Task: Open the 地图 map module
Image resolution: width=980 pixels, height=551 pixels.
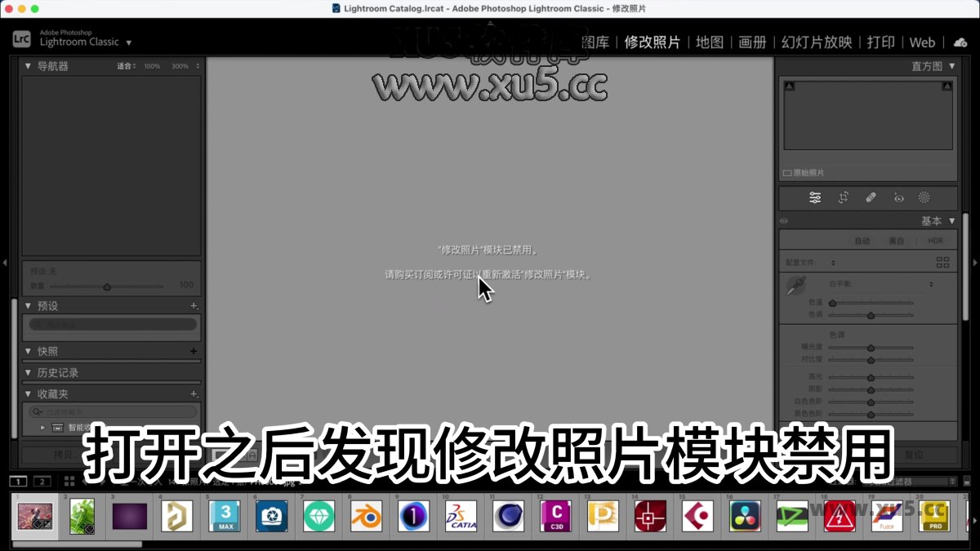Action: coord(708,42)
